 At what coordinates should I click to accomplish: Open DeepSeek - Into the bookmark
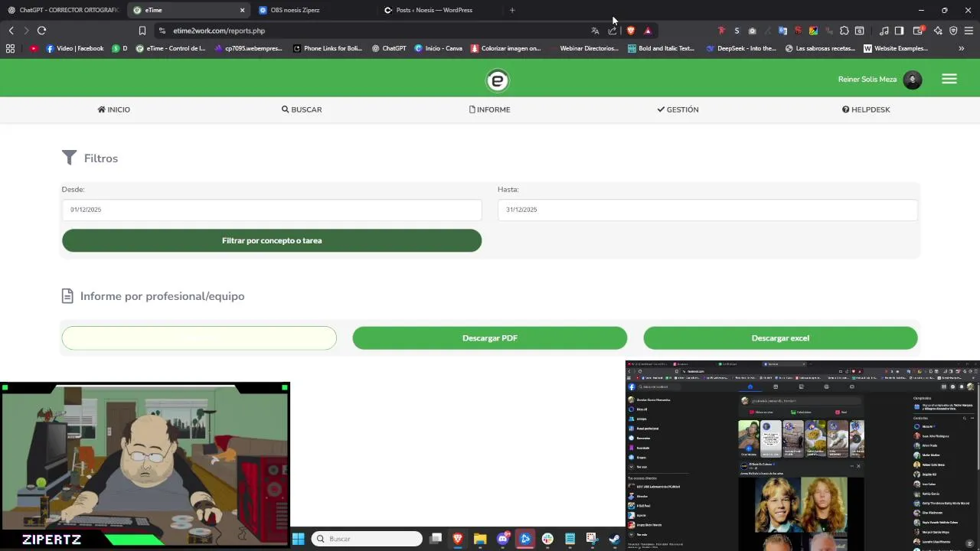(741, 48)
